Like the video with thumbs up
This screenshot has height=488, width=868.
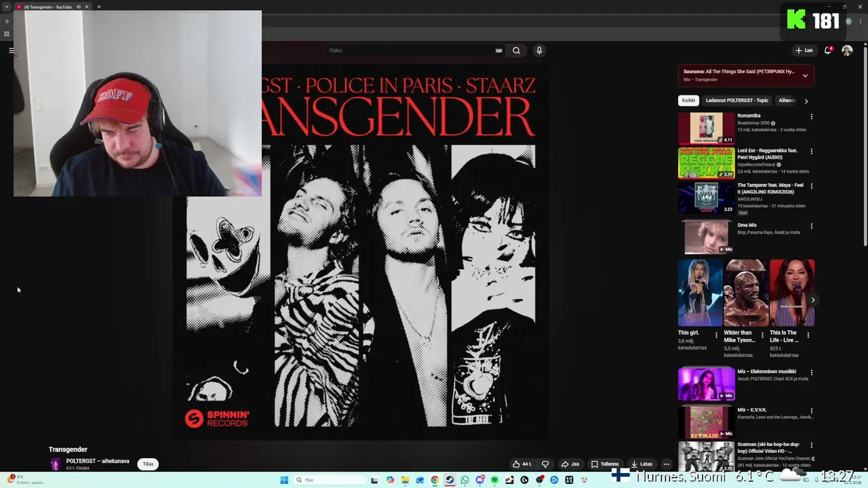pos(521,464)
